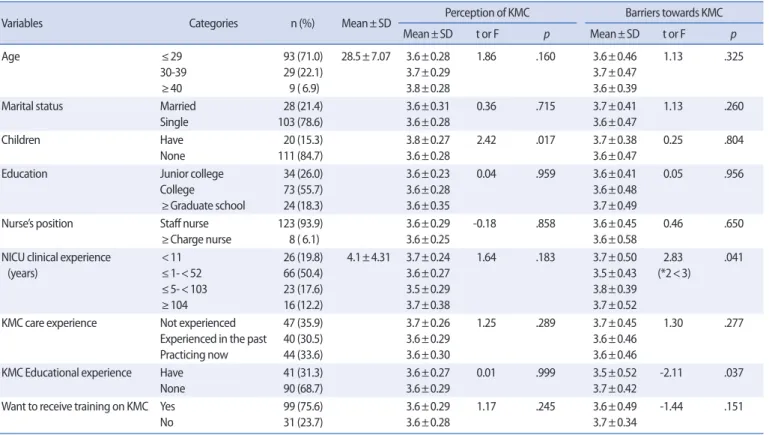Click the '-2.11' t value
The width and height of the screenshot is (769, 435).
(x=671, y=373)
